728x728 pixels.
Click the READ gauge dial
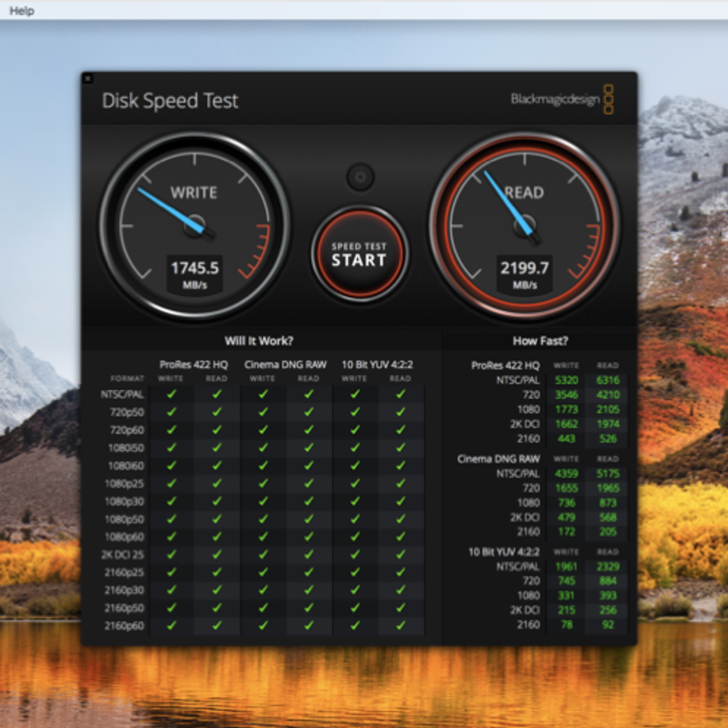click(524, 226)
